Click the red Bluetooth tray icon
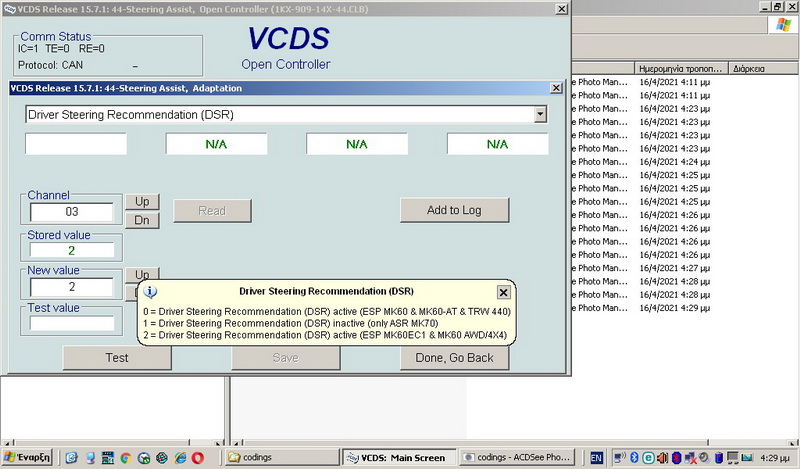The width and height of the screenshot is (800, 469). click(677, 458)
